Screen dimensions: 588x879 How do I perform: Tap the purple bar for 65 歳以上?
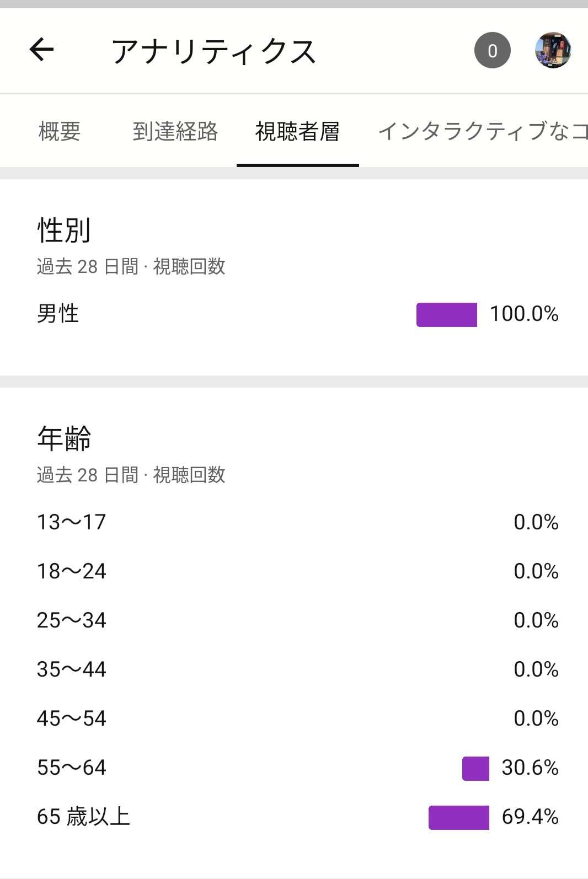click(459, 818)
